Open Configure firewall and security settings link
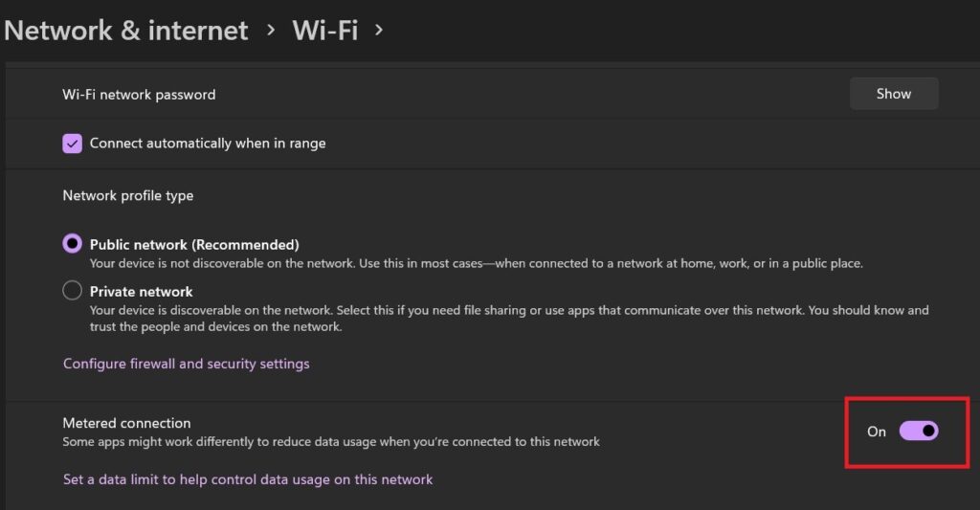The width and height of the screenshot is (980, 510). 187,364
